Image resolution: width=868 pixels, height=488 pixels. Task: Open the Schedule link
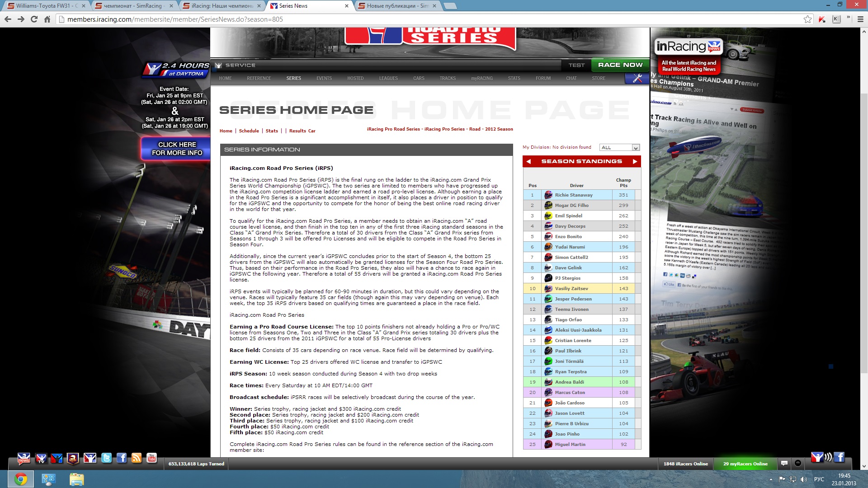click(249, 131)
